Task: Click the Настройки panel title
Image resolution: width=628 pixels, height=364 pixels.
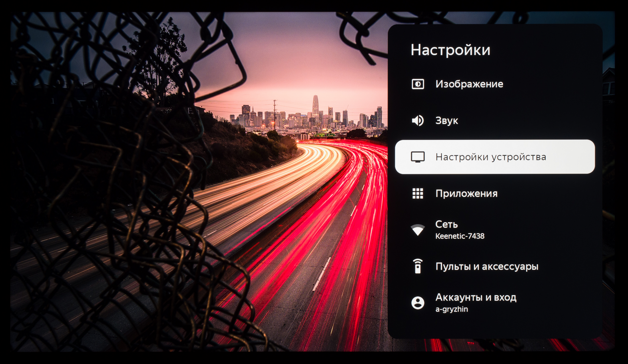Action: click(450, 50)
